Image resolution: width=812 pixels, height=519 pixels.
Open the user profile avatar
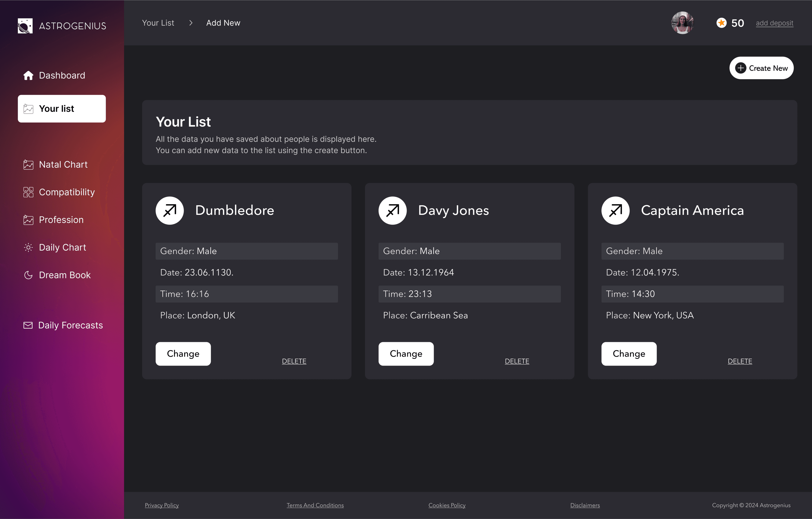click(682, 23)
